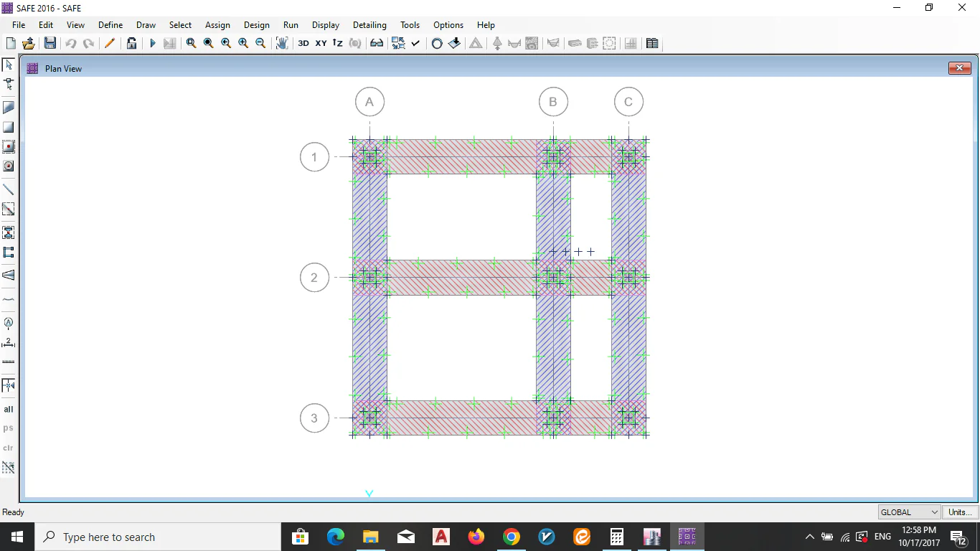Open the GLOBAL coordinate system dropdown
Image resolution: width=980 pixels, height=551 pixels.
point(909,512)
